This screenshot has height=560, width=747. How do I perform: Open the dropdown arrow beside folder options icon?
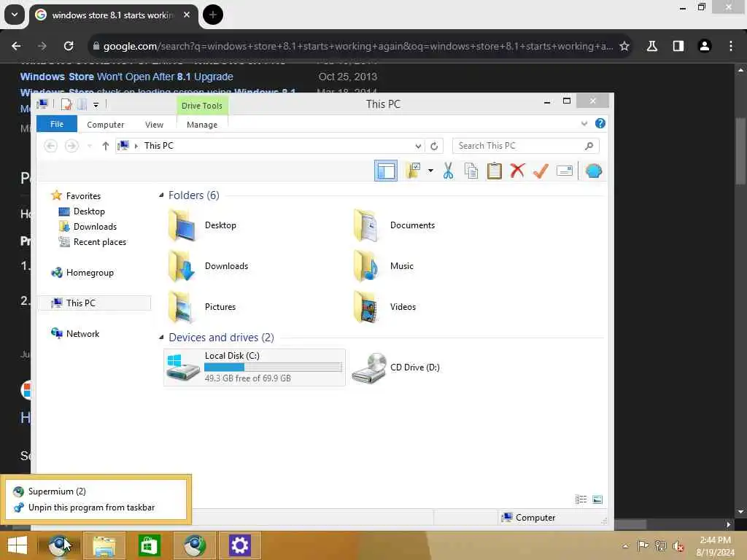tap(430, 171)
